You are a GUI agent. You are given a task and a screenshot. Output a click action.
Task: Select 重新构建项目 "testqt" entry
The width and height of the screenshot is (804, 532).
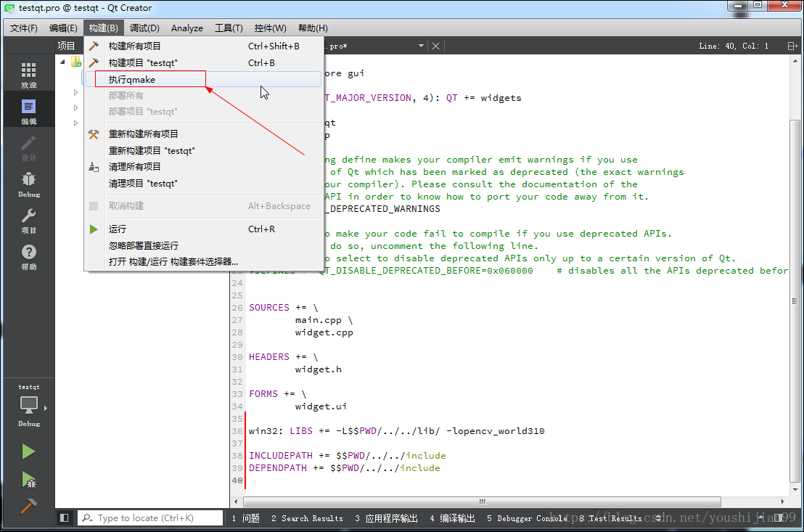pos(204,151)
